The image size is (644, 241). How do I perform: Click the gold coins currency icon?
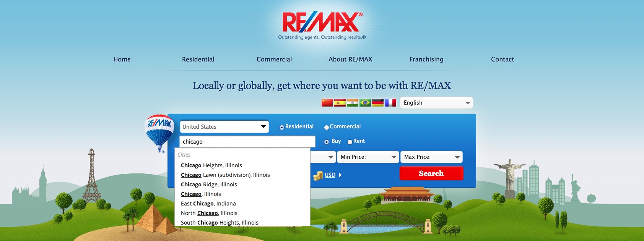pyautogui.click(x=318, y=175)
